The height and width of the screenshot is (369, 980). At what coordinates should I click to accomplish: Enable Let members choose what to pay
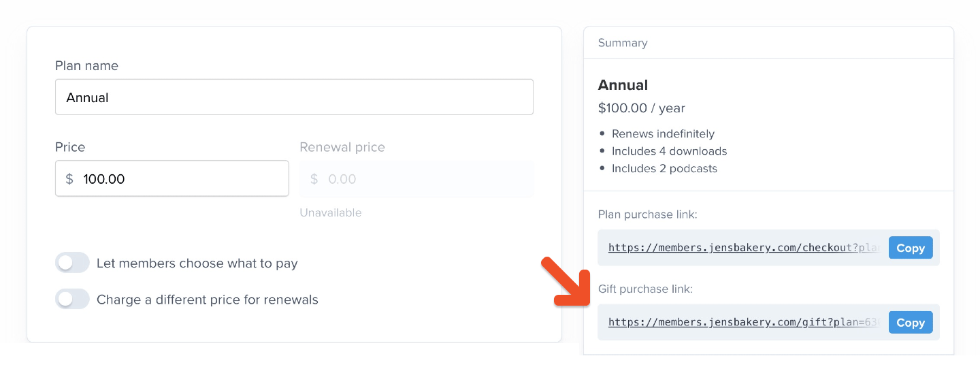(x=72, y=263)
